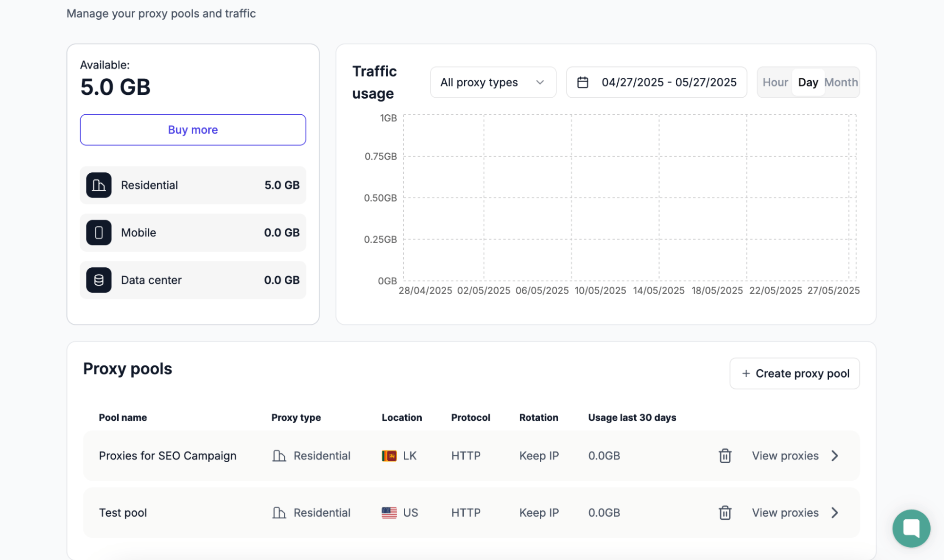This screenshot has height=560, width=944.
Task: Click Usage last 30 days header
Action: pos(632,417)
